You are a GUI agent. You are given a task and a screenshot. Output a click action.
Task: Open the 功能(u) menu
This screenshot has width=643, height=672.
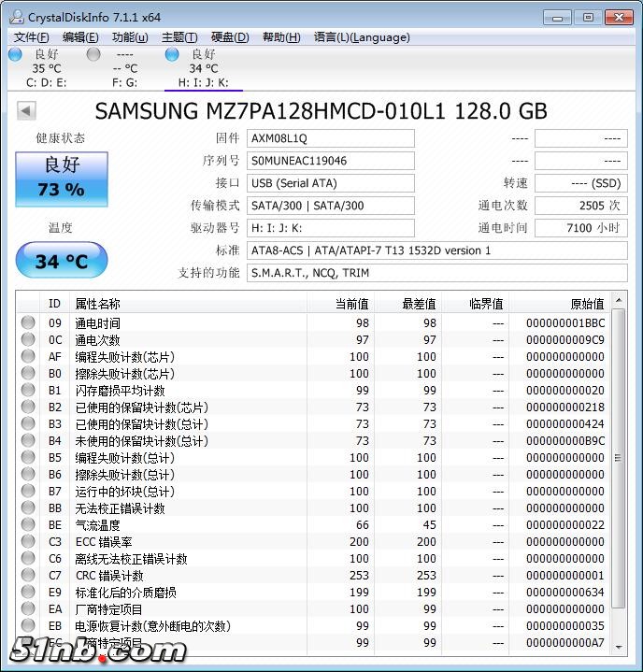(x=130, y=37)
